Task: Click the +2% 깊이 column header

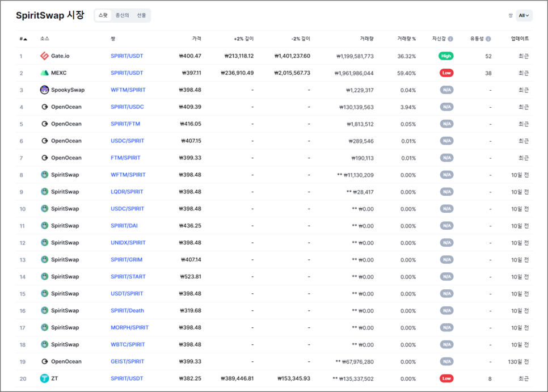Action: [x=243, y=39]
